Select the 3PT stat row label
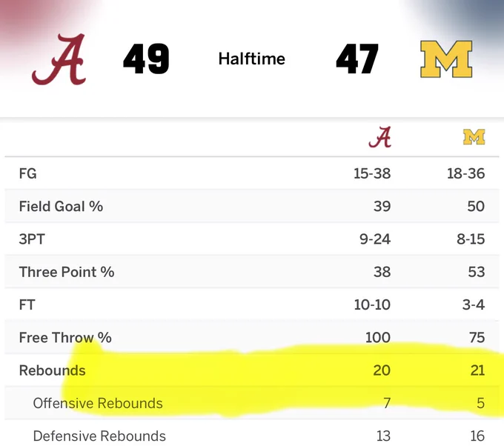The height and width of the screenshot is (446, 504). pyautogui.click(x=31, y=239)
